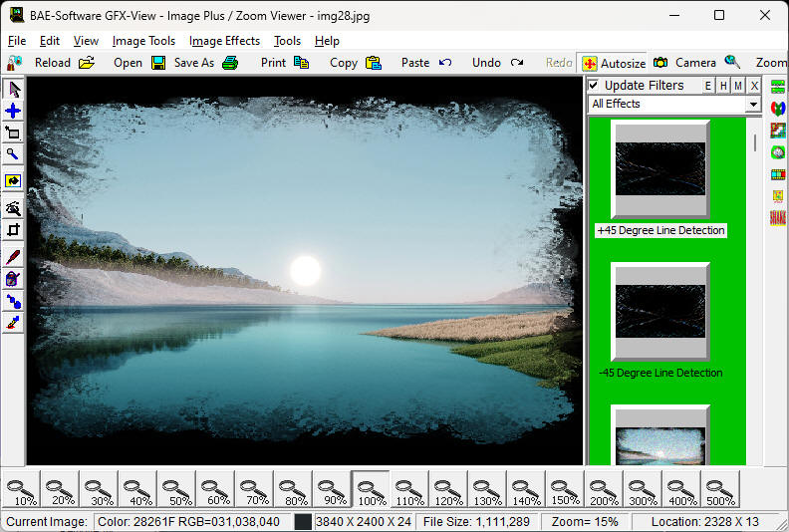Set zoom to 10%
This screenshot has width=789, height=532.
pyautogui.click(x=22, y=489)
